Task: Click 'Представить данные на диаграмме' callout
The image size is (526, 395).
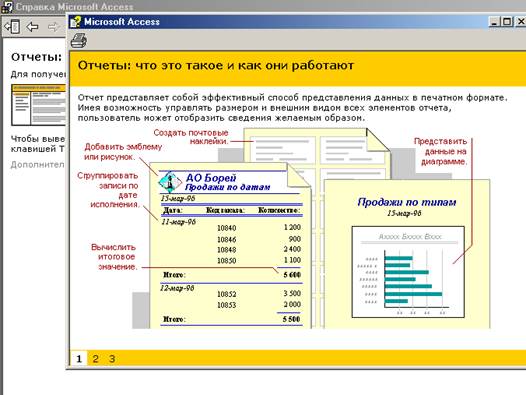Action: coord(441,151)
